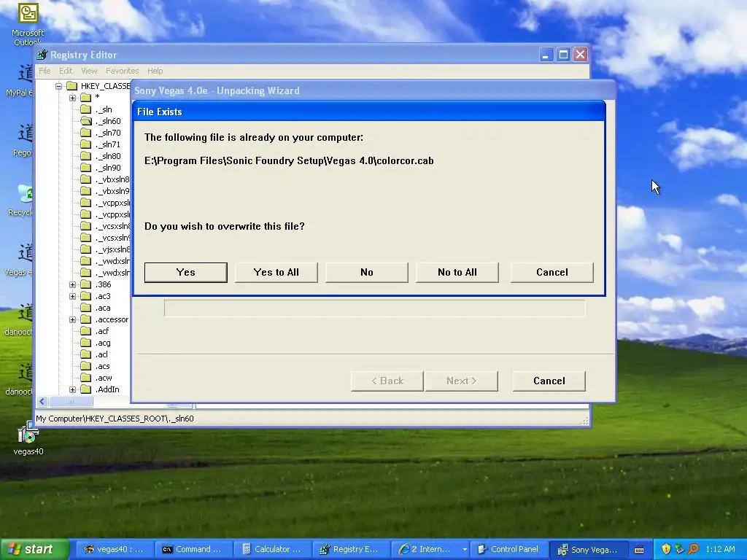The image size is (747, 560).
Task: Select the .acs key folder icon
Action: [86, 366]
